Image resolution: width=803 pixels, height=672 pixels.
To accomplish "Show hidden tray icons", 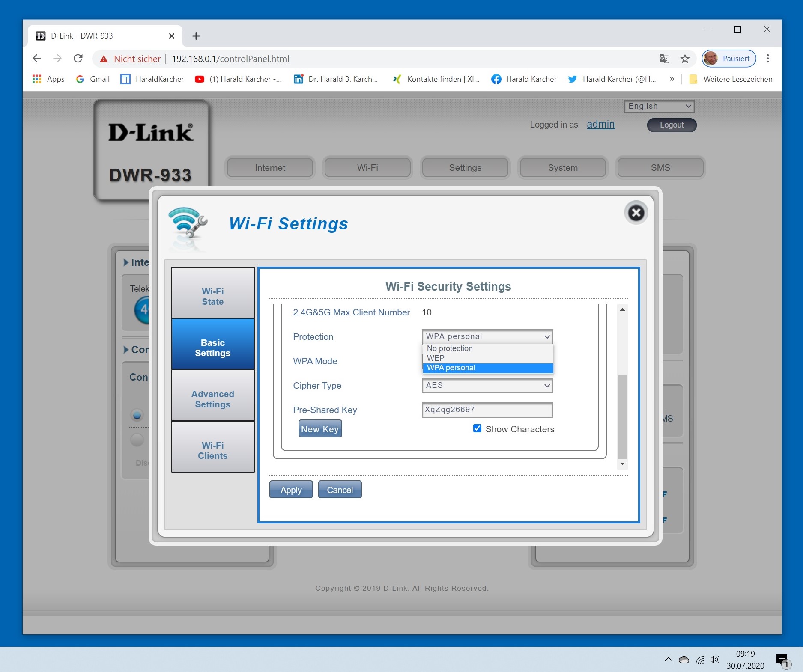I will pos(668,660).
